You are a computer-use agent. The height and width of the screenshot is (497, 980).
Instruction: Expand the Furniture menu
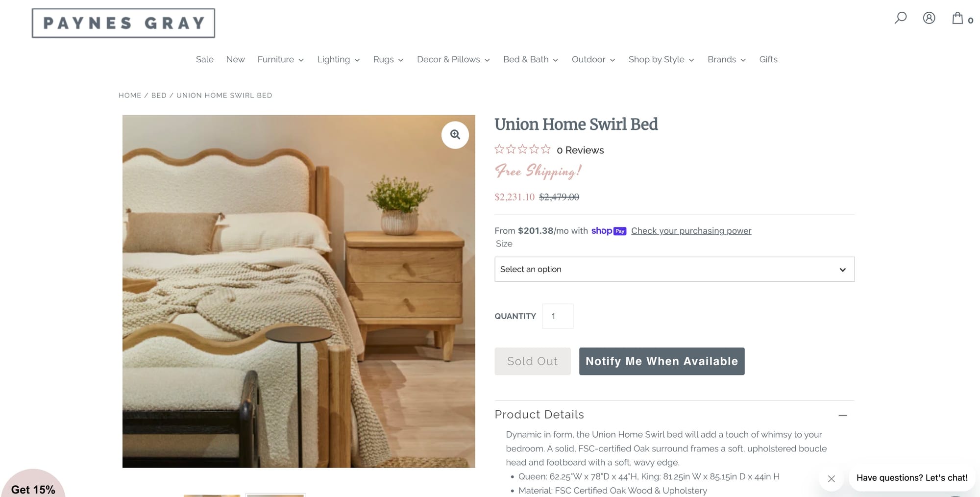pos(281,59)
